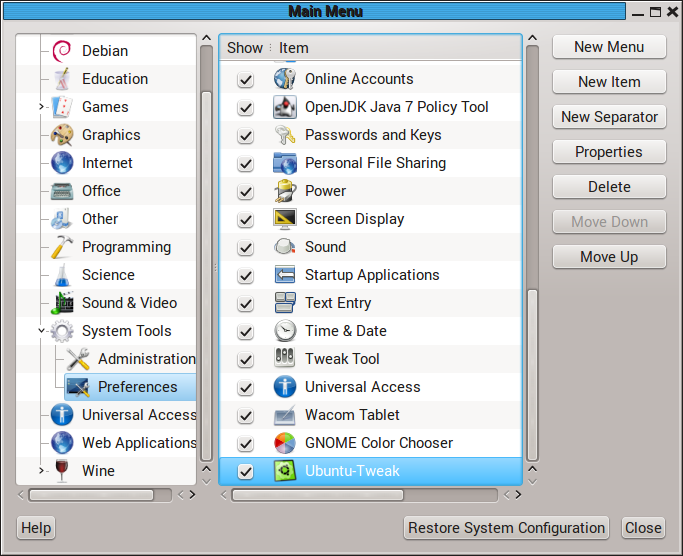Select the Preferences submenu
Image resolution: width=683 pixels, height=556 pixels.
tap(130, 387)
